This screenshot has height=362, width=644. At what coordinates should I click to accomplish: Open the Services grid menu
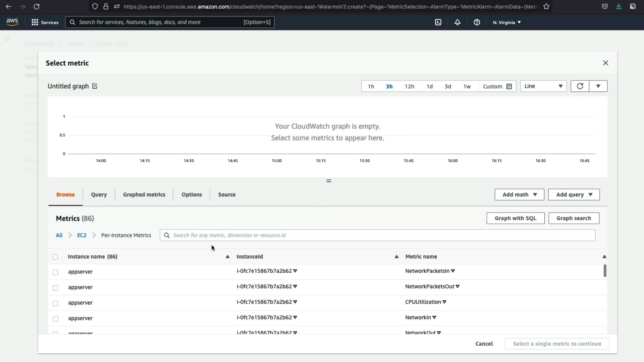click(x=45, y=22)
